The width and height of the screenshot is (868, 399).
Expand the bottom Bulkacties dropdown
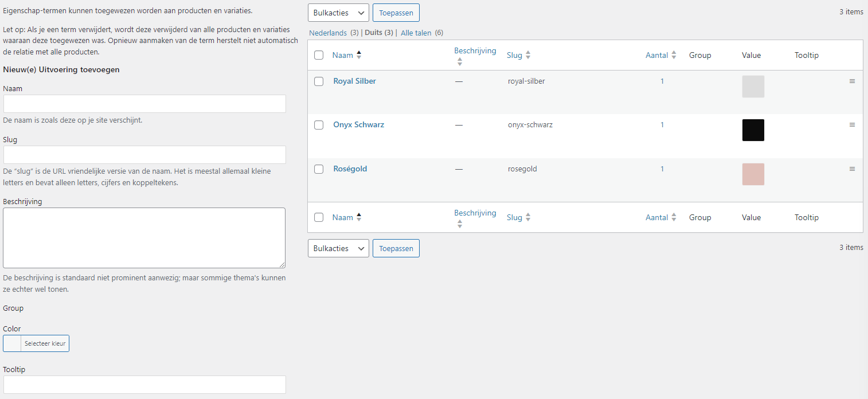click(338, 248)
